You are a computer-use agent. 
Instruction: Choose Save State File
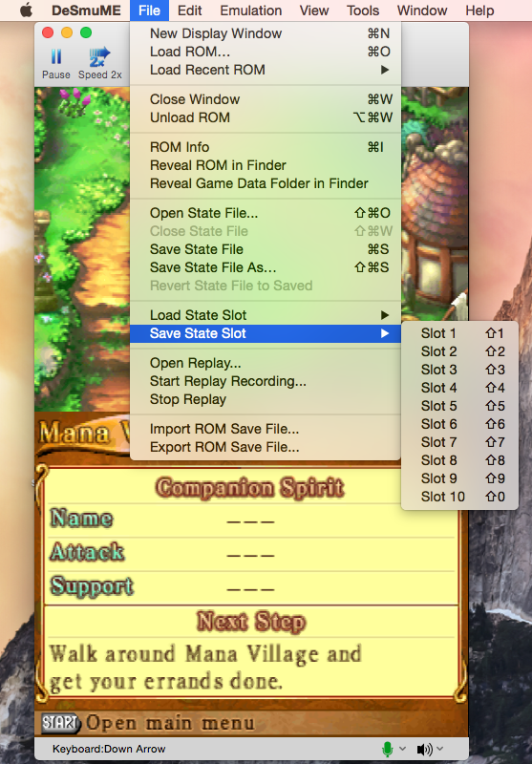tap(266, 249)
